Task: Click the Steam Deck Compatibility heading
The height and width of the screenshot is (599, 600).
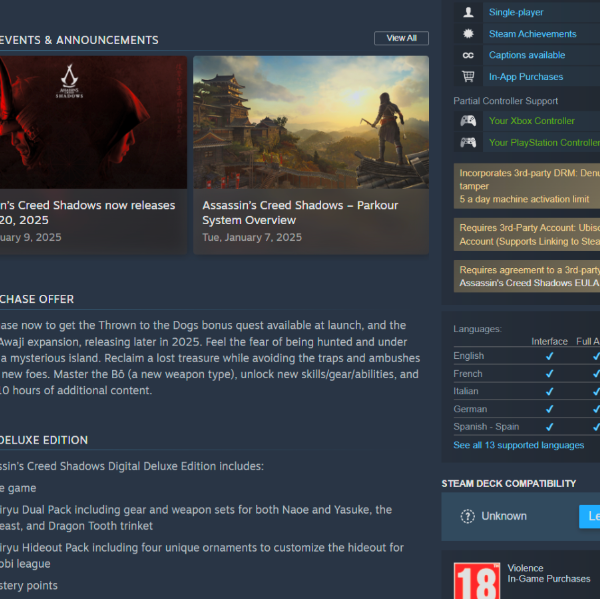Action: pos(509,483)
